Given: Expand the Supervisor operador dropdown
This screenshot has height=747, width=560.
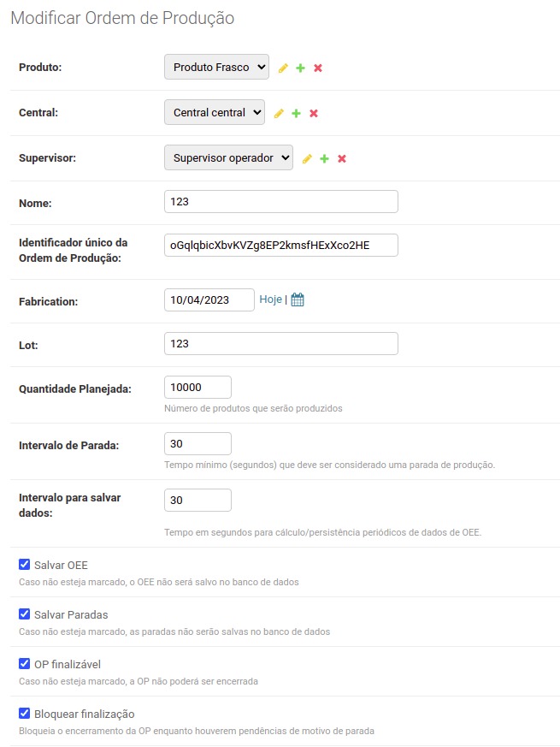Looking at the screenshot, I should tap(227, 158).
